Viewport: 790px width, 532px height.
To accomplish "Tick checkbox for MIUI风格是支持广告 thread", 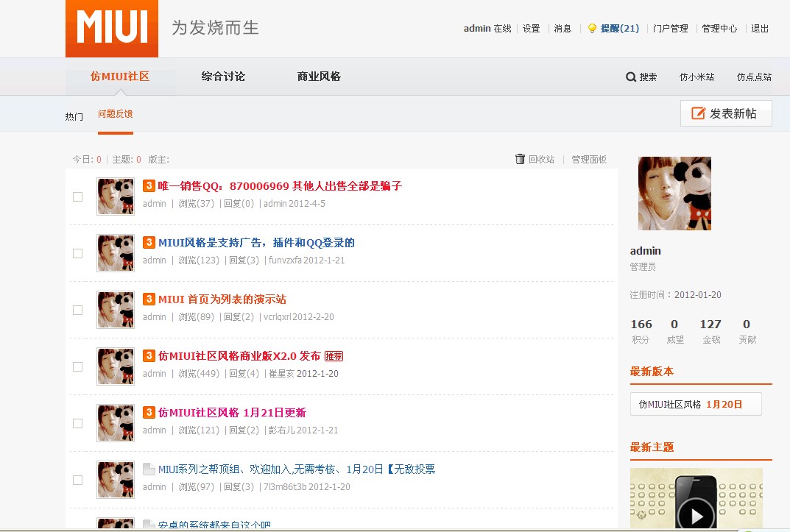I will pyautogui.click(x=77, y=254).
